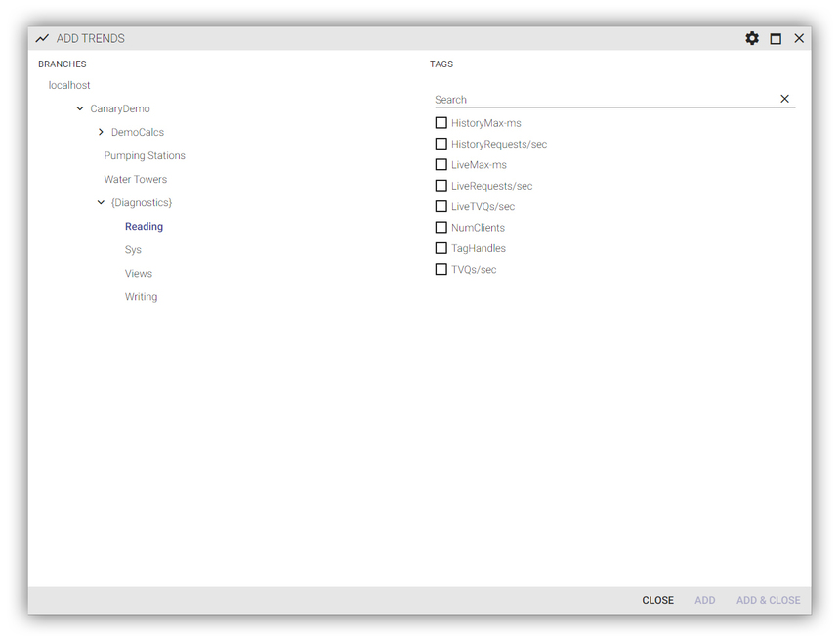
Task: Select the Water Towers branch
Action: (x=135, y=179)
